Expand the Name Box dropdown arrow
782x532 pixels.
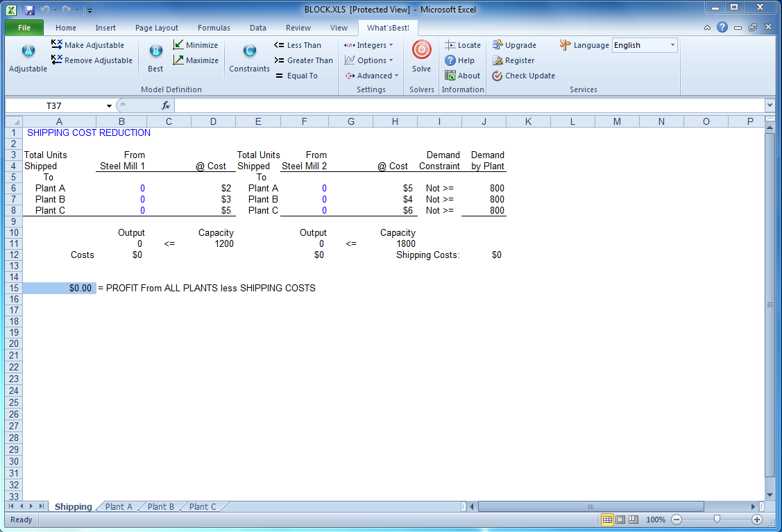coord(109,105)
